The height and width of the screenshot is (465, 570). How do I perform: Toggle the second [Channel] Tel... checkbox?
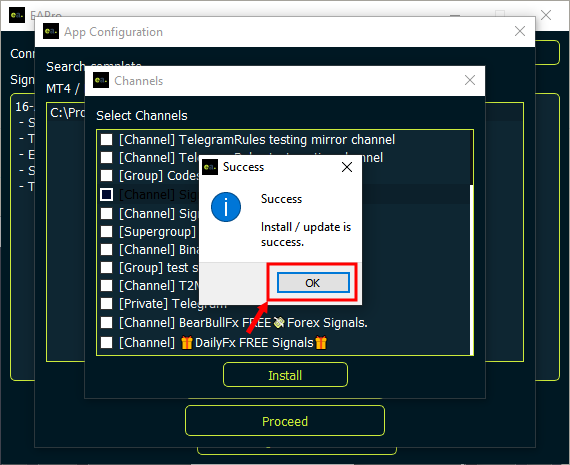coord(107,157)
